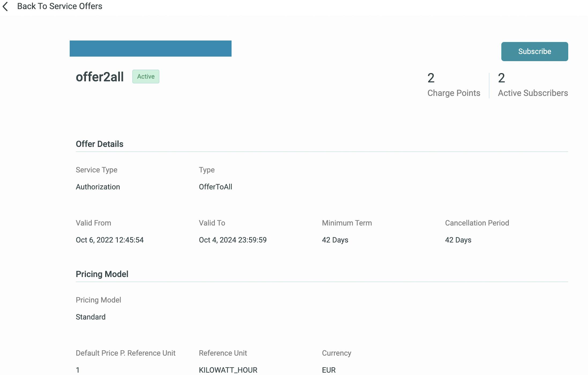
Task: Click the Currency label
Action: 336,353
